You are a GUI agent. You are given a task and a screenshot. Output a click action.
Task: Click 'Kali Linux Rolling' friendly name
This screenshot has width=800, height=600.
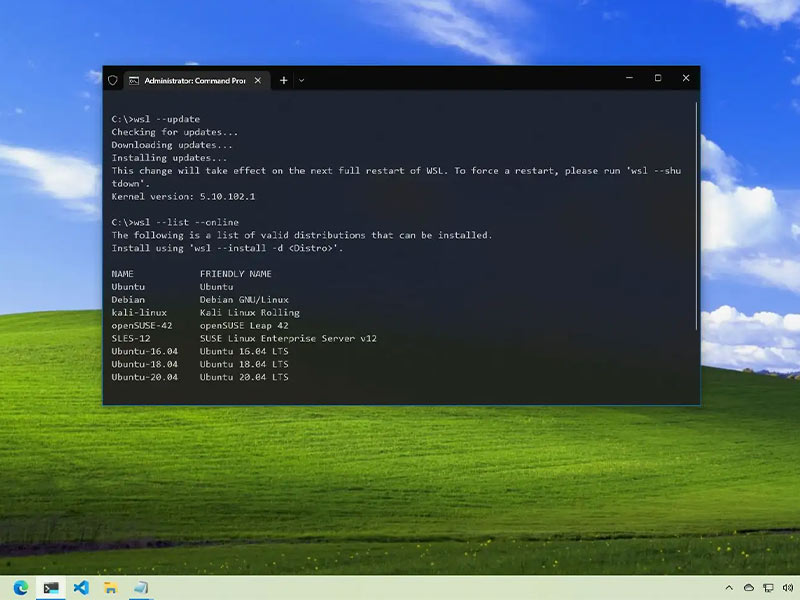(x=249, y=313)
